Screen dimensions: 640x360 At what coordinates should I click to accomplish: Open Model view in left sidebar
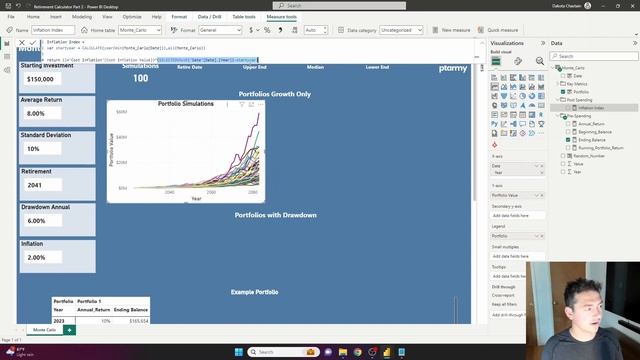click(7, 70)
